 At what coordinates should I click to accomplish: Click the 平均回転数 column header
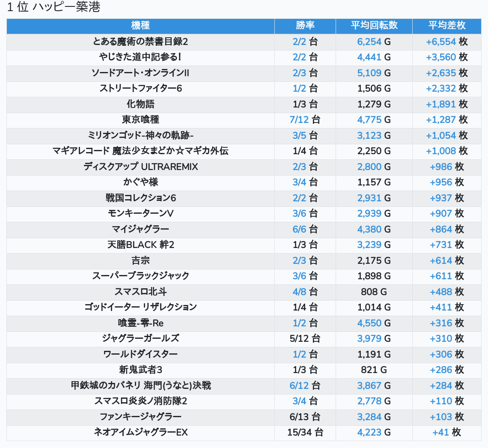click(x=374, y=25)
